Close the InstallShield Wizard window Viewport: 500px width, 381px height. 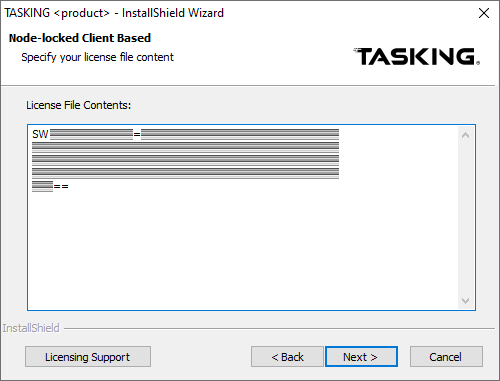(x=484, y=13)
